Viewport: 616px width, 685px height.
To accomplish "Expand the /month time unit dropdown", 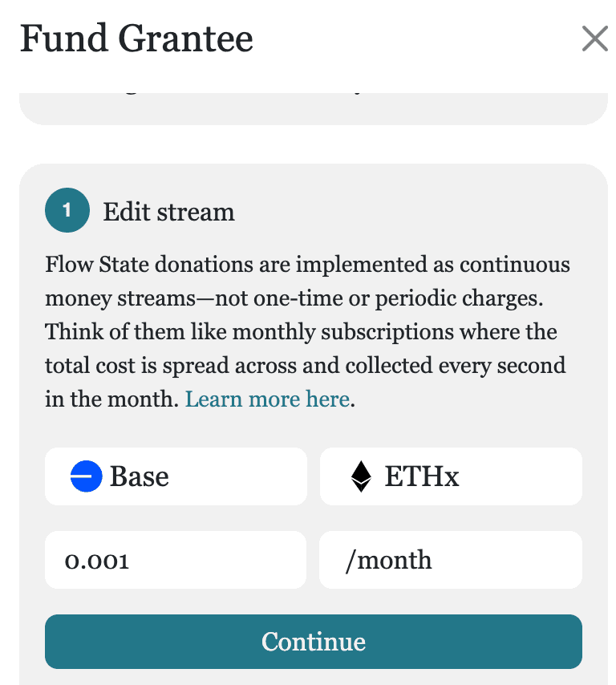I will click(x=451, y=560).
